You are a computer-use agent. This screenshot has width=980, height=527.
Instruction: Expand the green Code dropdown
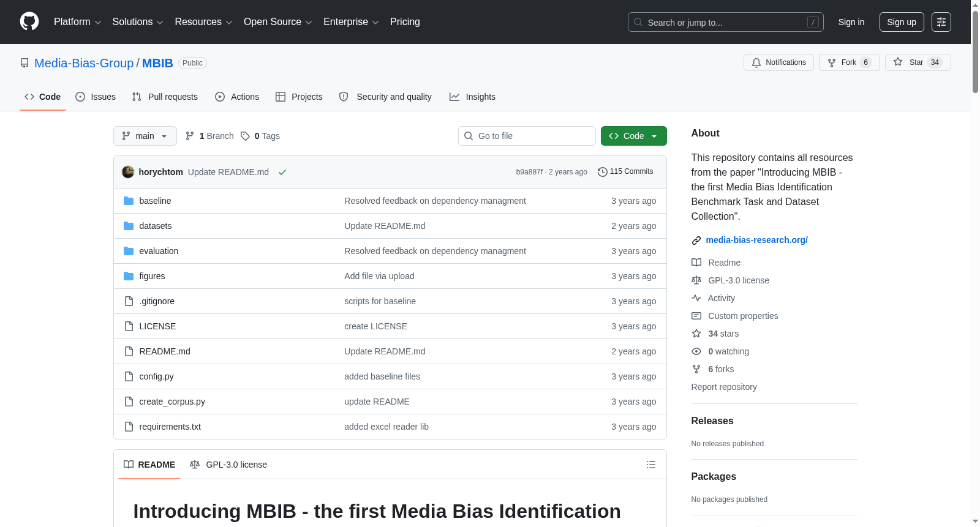pyautogui.click(x=634, y=136)
